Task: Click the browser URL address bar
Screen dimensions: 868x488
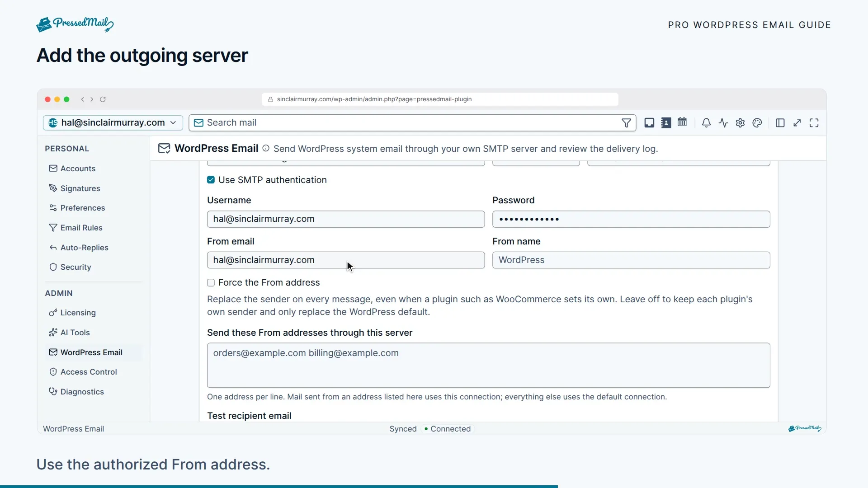Action: [440, 99]
